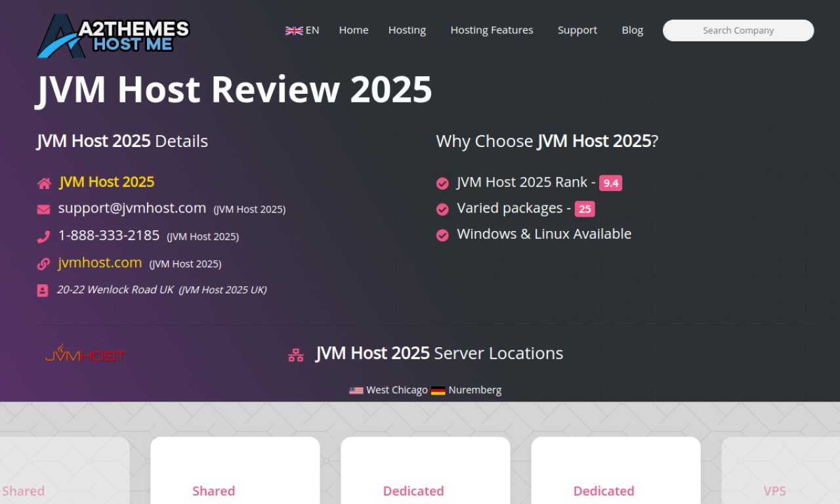Go to the Home page

pyautogui.click(x=354, y=30)
